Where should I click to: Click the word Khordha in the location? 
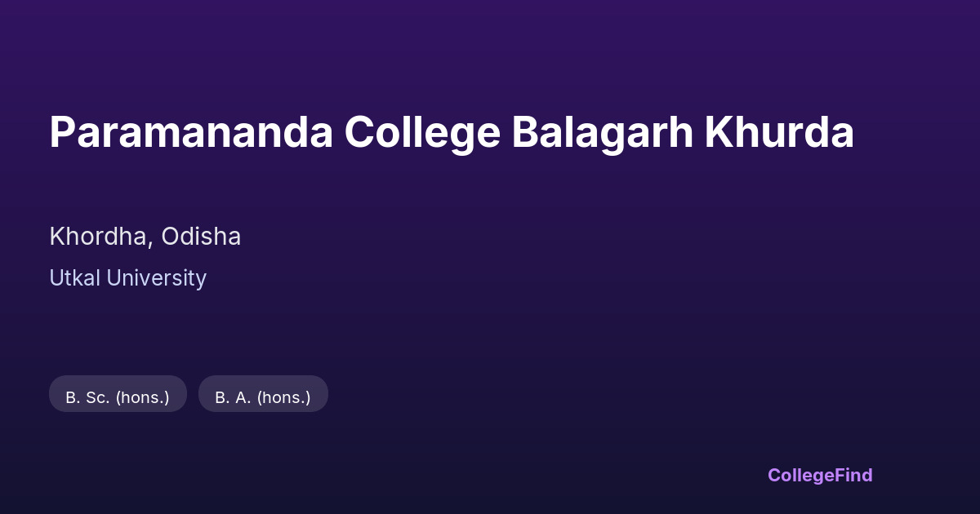[100, 237]
